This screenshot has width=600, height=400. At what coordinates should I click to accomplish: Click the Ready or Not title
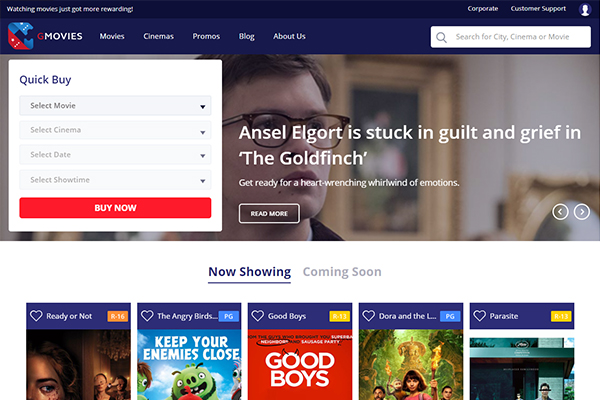coord(69,316)
